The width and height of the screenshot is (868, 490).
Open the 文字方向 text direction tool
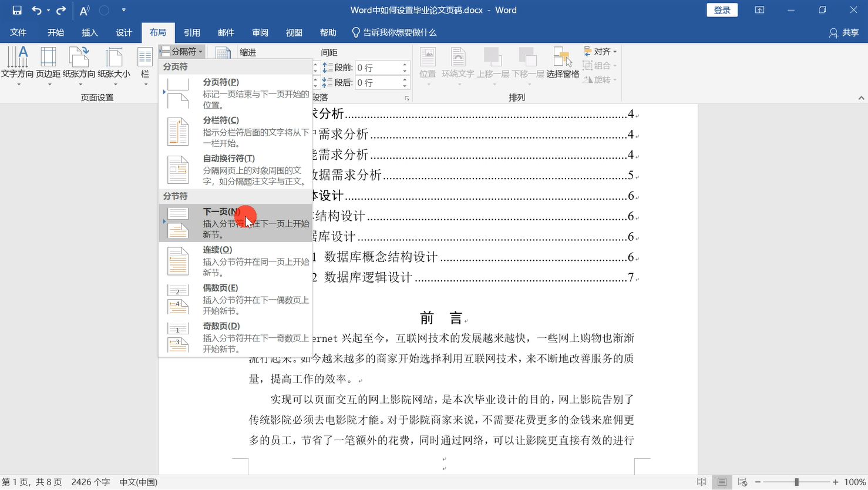pos(18,66)
